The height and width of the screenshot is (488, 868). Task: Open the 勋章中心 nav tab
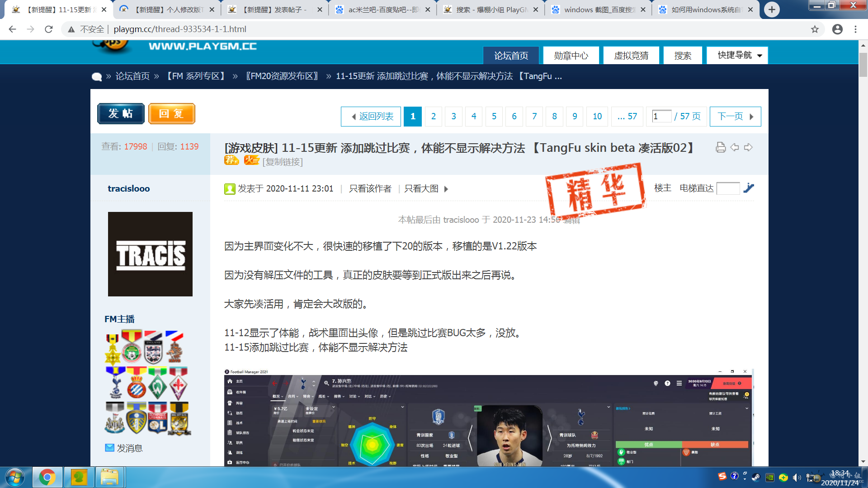tap(571, 55)
